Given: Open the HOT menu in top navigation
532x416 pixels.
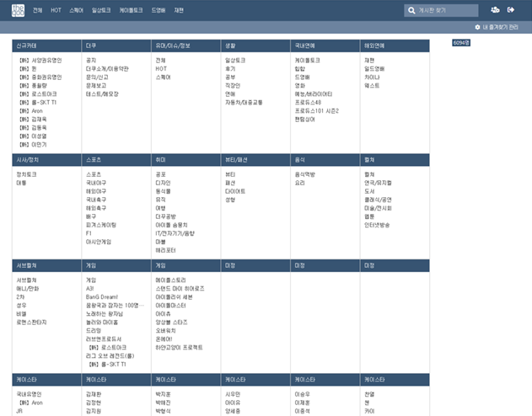Looking at the screenshot, I should 56,10.
